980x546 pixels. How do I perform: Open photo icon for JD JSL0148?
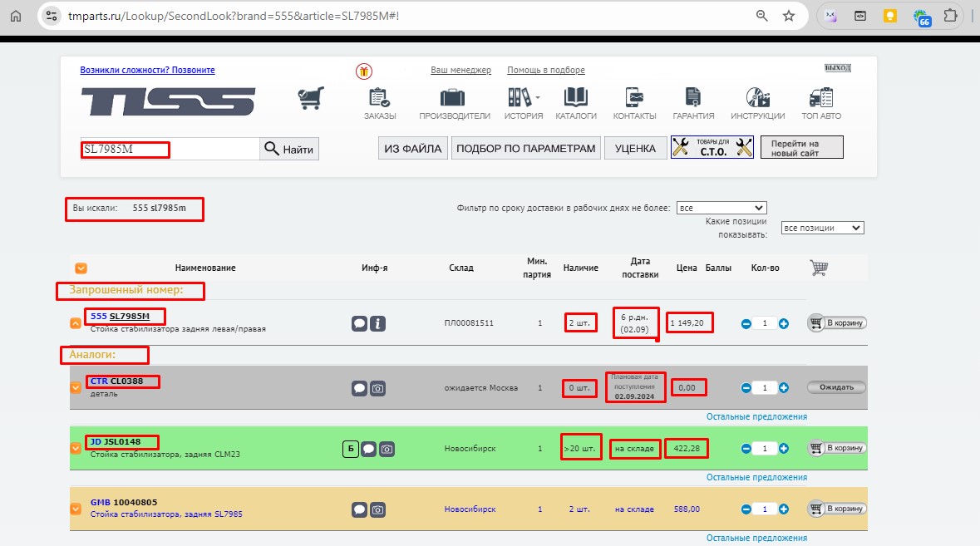coord(387,449)
